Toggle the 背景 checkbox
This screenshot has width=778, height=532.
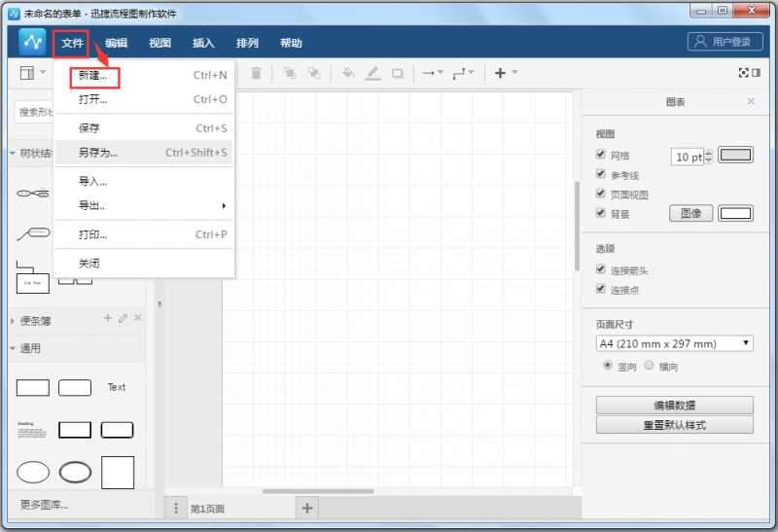coord(601,213)
